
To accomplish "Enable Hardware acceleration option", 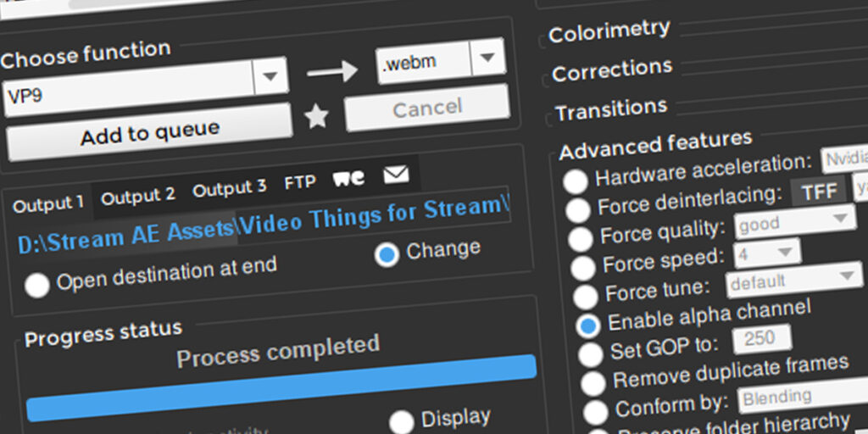I will 576,181.
